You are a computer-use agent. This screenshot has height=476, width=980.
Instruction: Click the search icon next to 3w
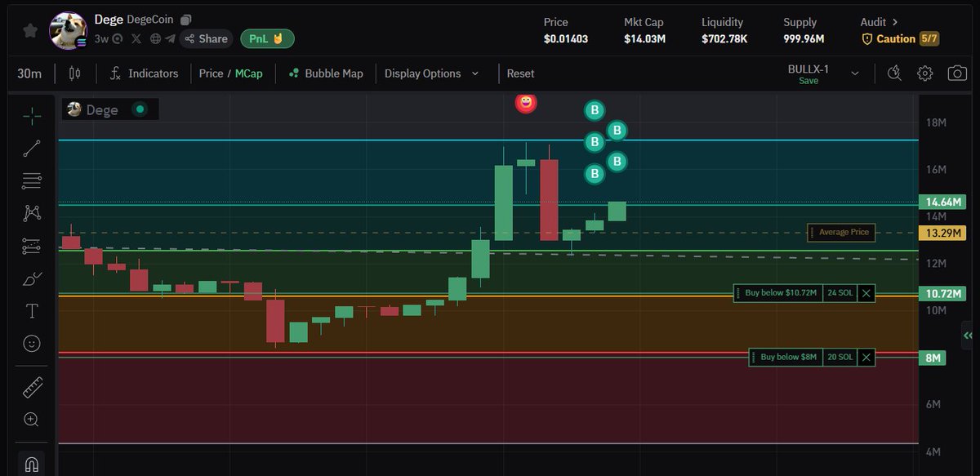pos(118,38)
